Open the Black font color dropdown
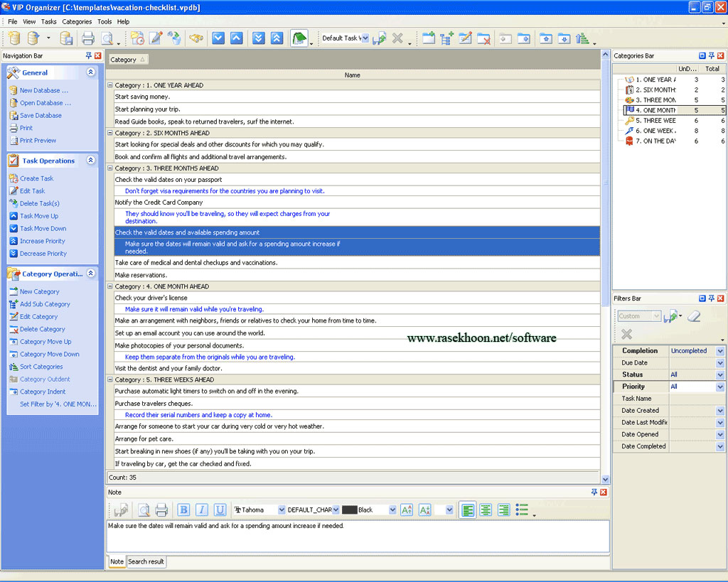This screenshot has height=582, width=728. coord(392,510)
